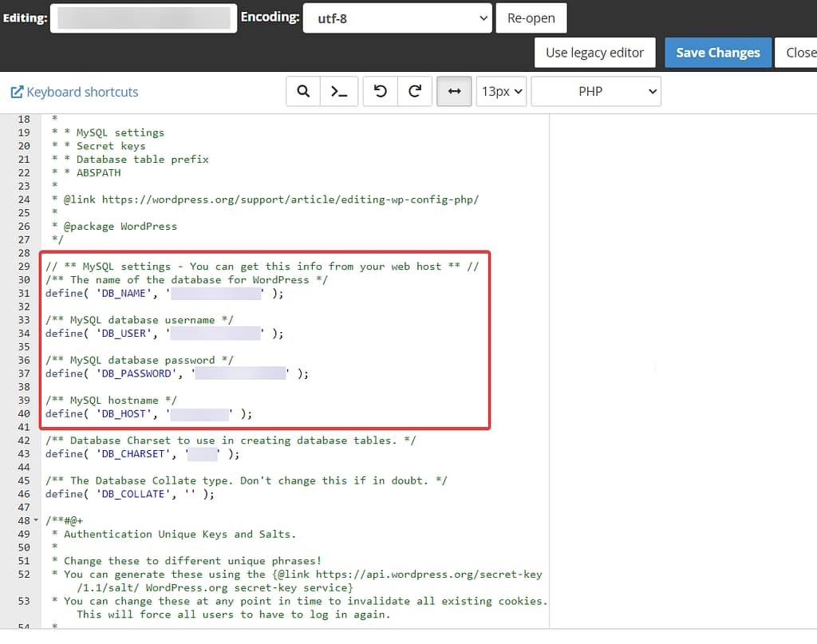Switch to Use legacy editor
Image resolution: width=817 pixels, height=644 pixels.
pos(594,52)
